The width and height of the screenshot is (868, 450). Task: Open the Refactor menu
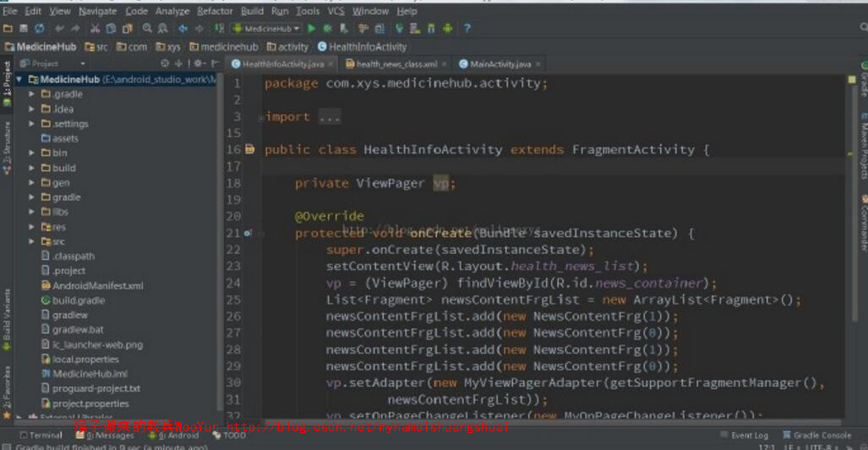point(215,11)
